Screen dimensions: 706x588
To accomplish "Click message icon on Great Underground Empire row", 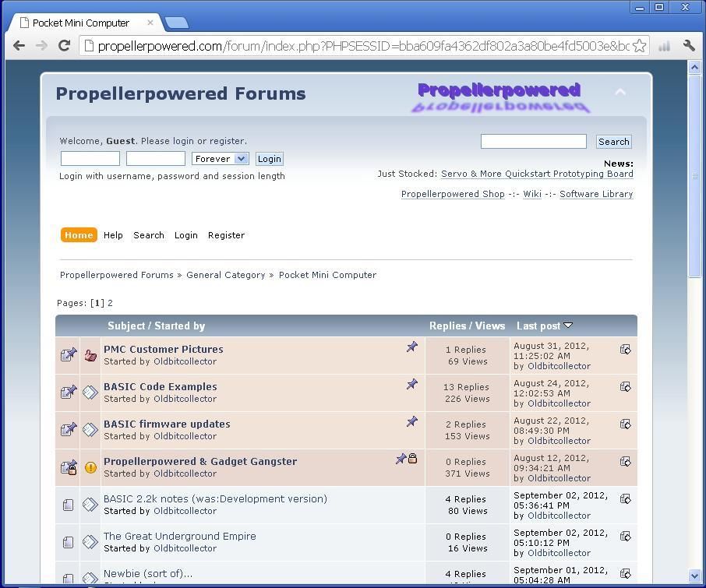I will point(90,542).
